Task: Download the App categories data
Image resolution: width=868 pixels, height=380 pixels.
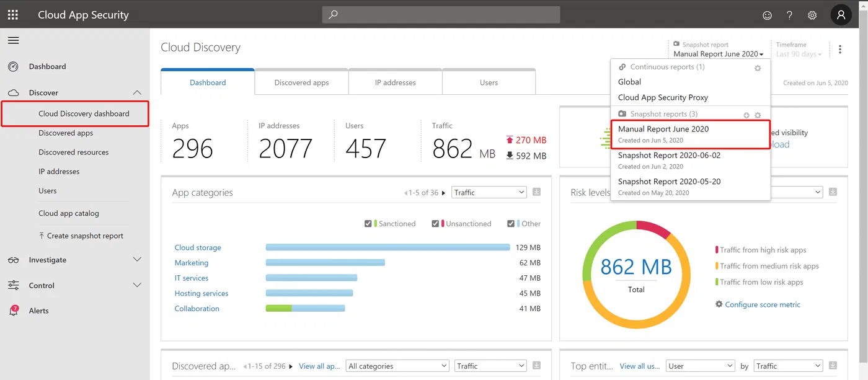Action: click(x=537, y=192)
